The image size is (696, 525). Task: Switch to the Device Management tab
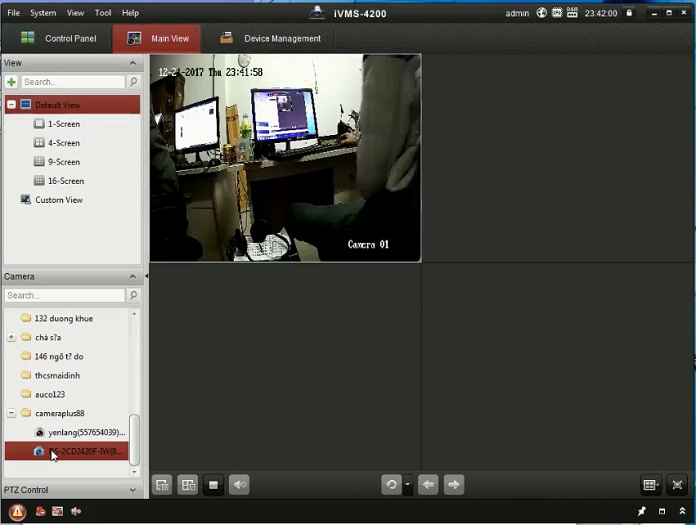click(271, 39)
